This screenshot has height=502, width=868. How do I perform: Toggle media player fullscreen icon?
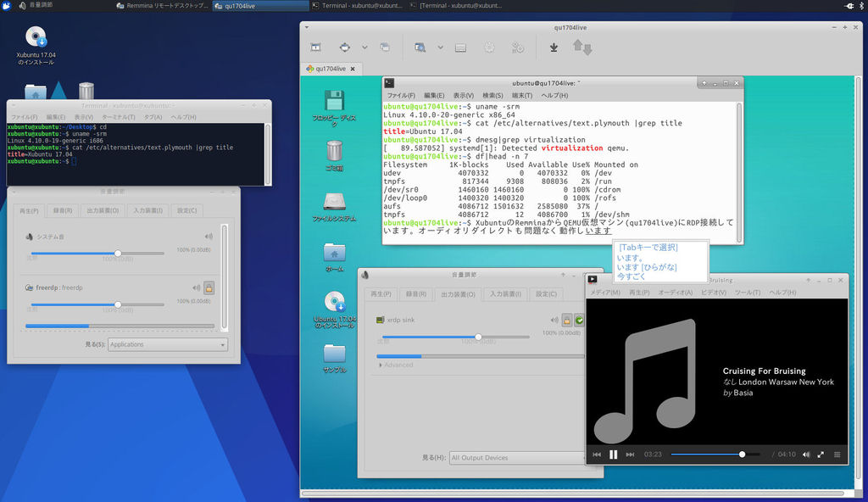821,455
